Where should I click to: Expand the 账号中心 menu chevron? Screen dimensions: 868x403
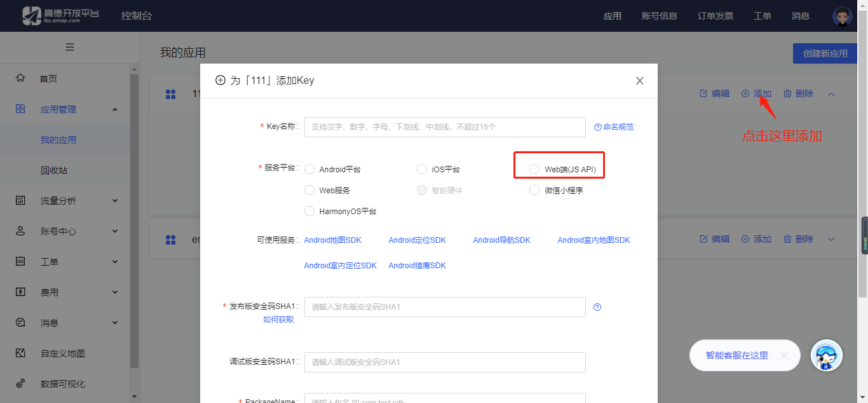(115, 231)
